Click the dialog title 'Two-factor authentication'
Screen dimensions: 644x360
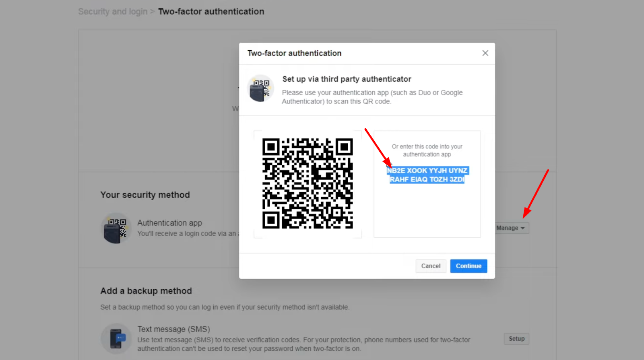294,53
